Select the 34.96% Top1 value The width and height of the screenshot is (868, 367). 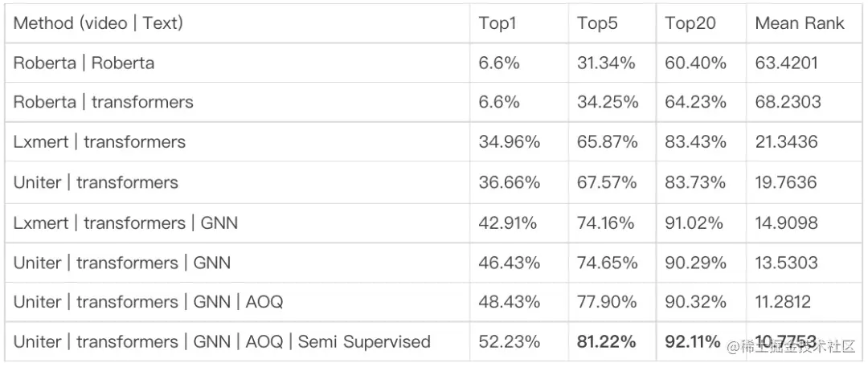coord(510,142)
